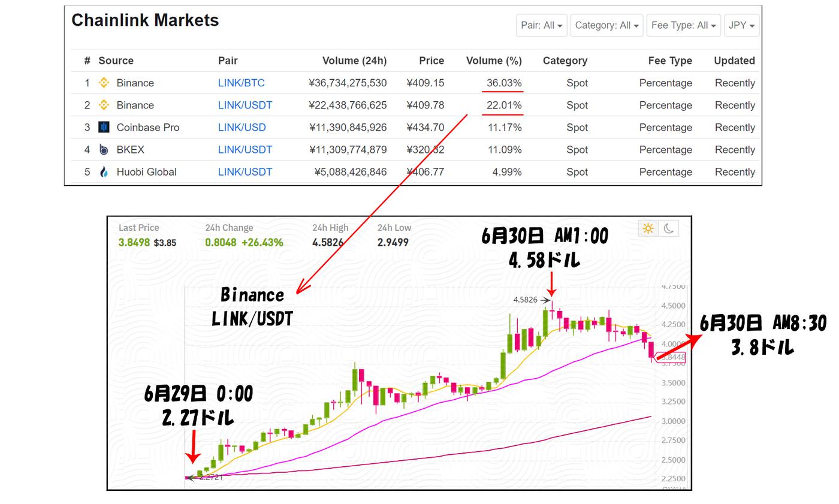The width and height of the screenshot is (839, 504).
Task: Click volume ¥36,734,275,530
Action: [348, 83]
